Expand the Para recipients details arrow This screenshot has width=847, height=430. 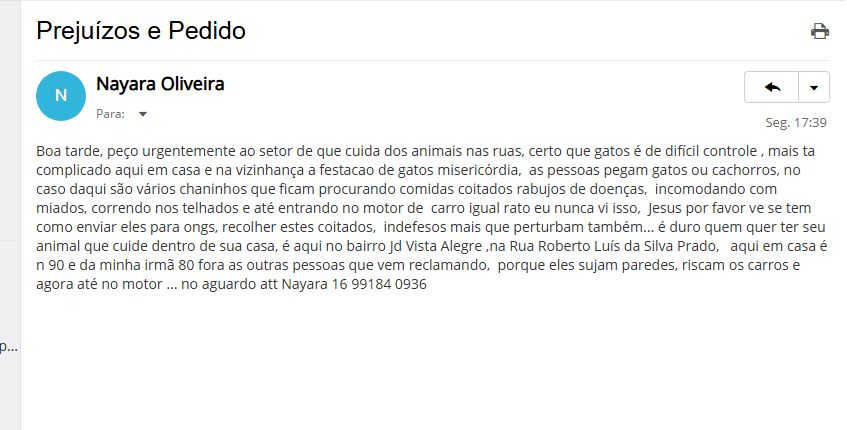pyautogui.click(x=143, y=114)
